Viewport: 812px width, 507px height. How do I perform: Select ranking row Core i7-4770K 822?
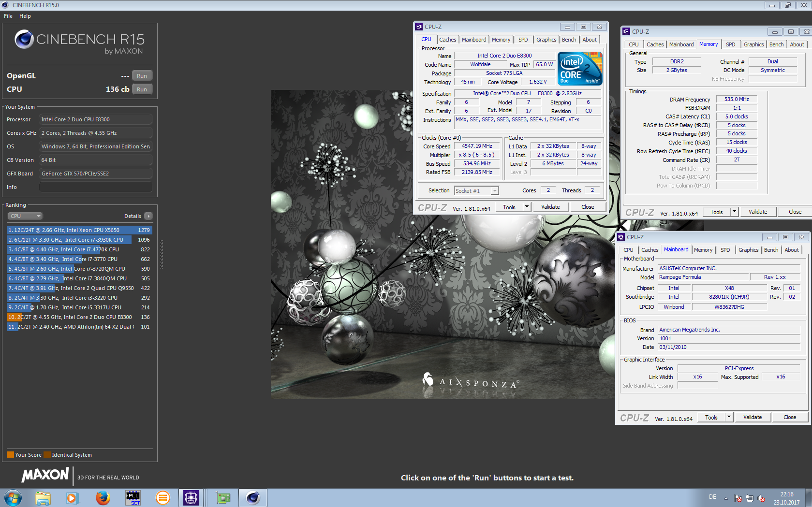tap(79, 249)
